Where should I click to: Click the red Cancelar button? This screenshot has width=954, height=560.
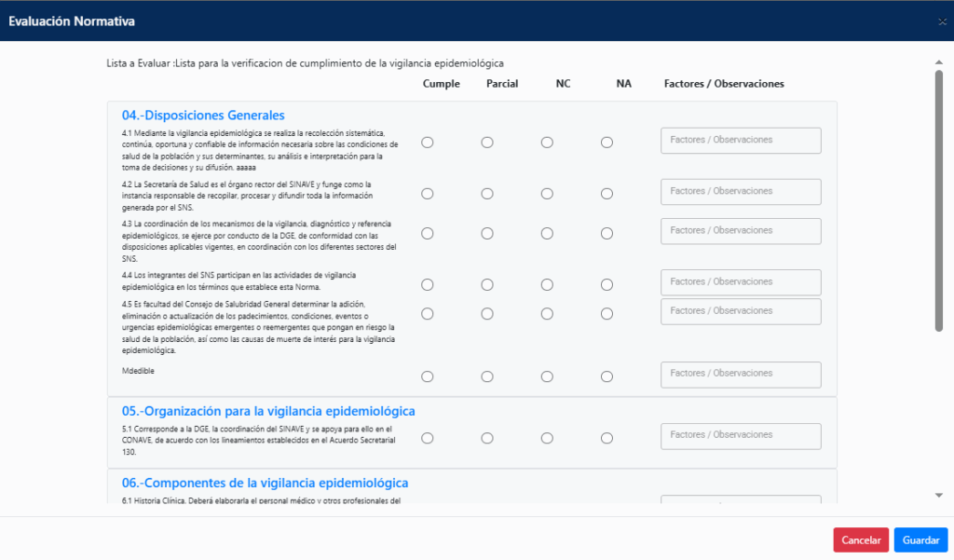pyautogui.click(x=861, y=540)
